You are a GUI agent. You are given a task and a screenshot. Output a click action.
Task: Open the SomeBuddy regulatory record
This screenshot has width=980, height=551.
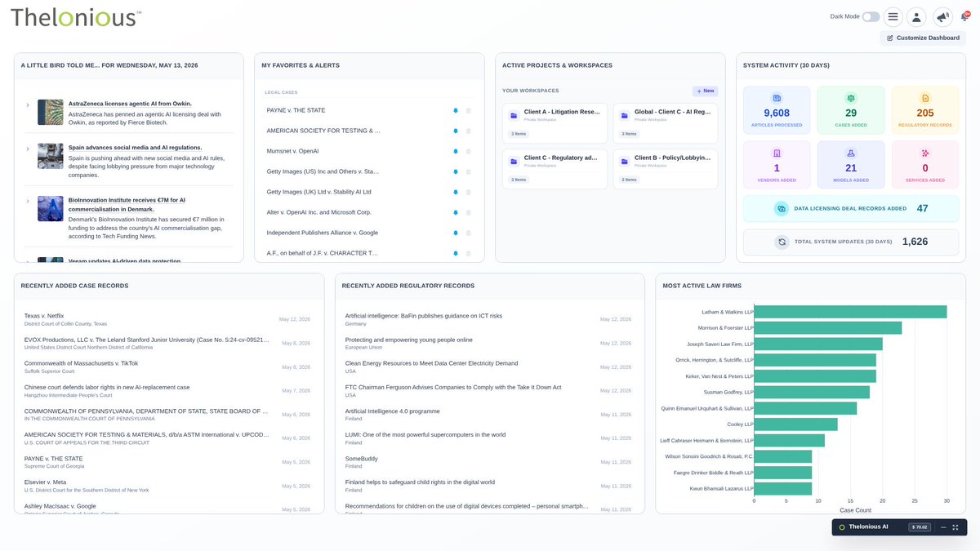(x=362, y=459)
